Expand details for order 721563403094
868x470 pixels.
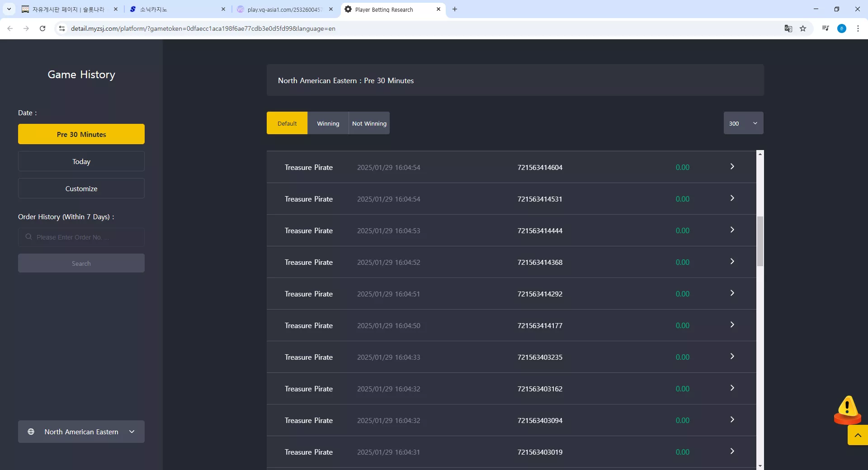[x=732, y=420]
